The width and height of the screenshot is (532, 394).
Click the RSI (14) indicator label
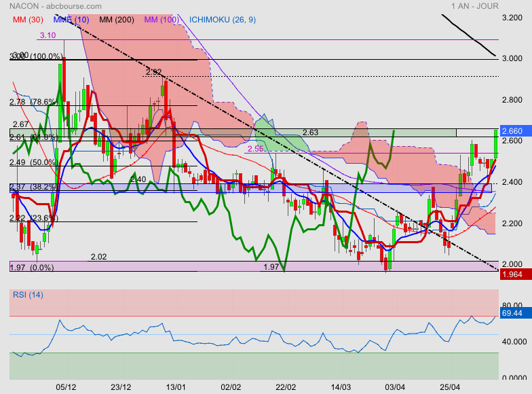(x=28, y=295)
